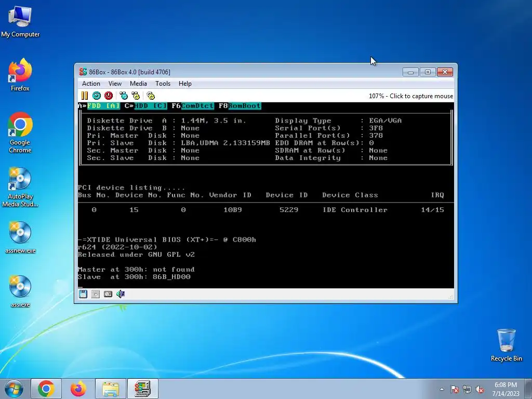Viewport: 532px width, 399px height.
Task: Click inside the emulated BIOS screen
Action: 265,195
